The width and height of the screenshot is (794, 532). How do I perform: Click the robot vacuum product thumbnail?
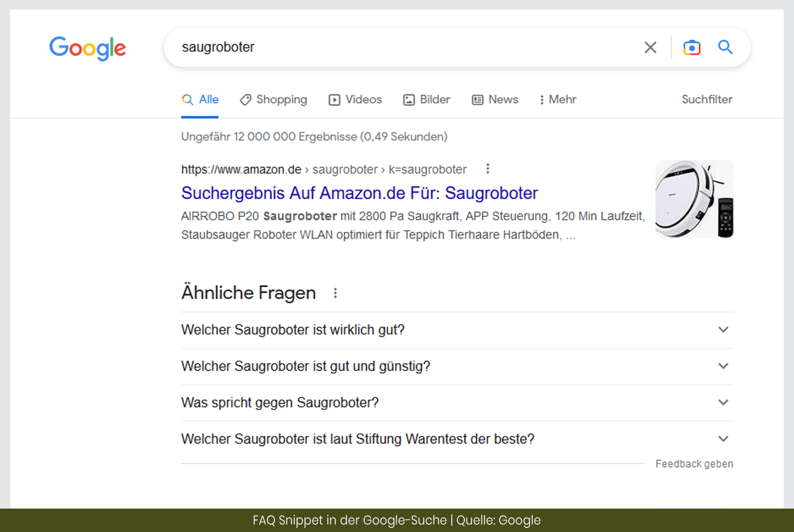pos(694,199)
